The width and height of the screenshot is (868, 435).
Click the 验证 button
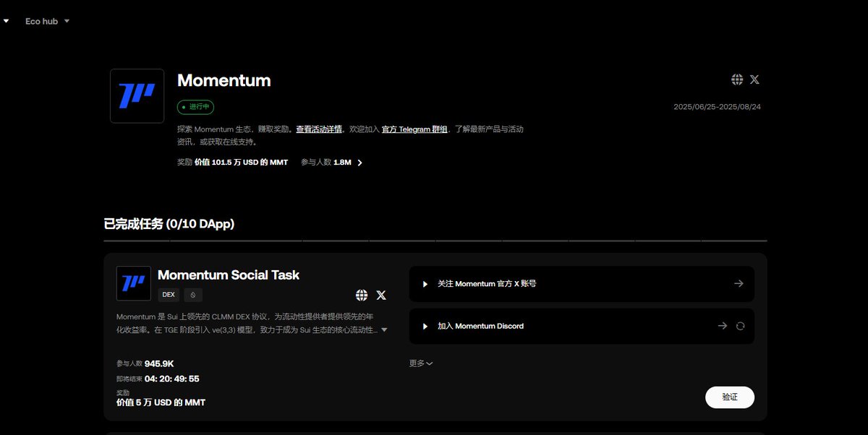point(730,397)
